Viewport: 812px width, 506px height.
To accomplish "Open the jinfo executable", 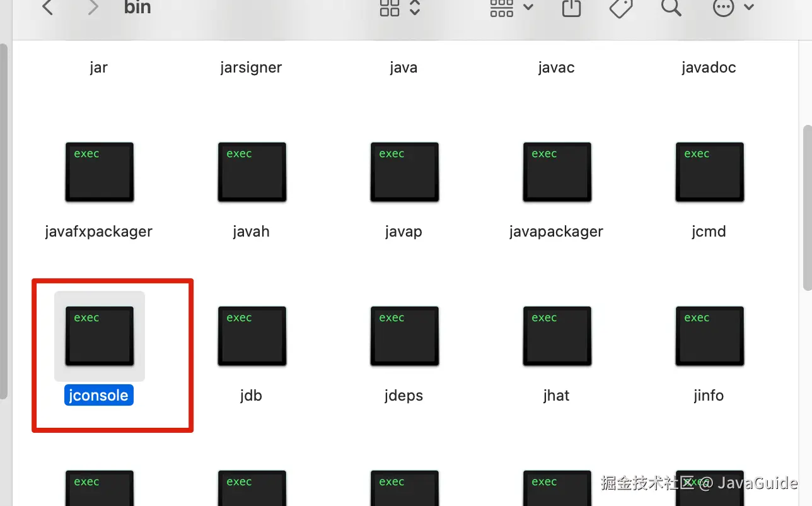I will click(709, 336).
